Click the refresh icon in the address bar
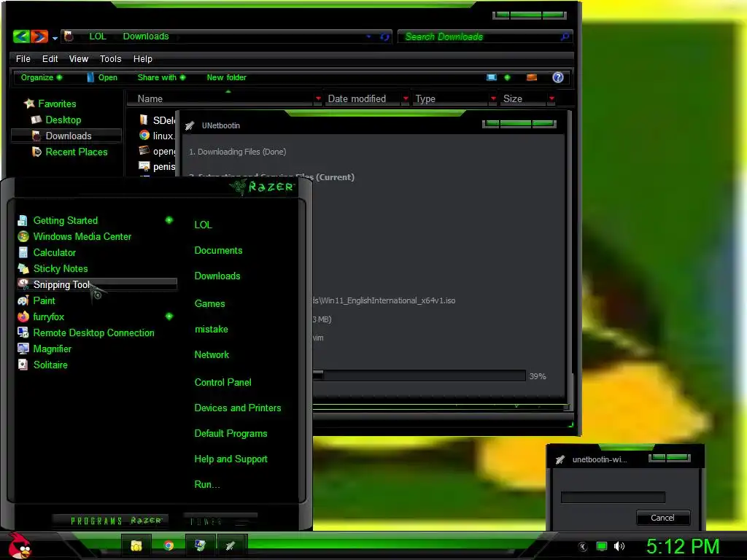Screen dimensions: 747x560 384,36
